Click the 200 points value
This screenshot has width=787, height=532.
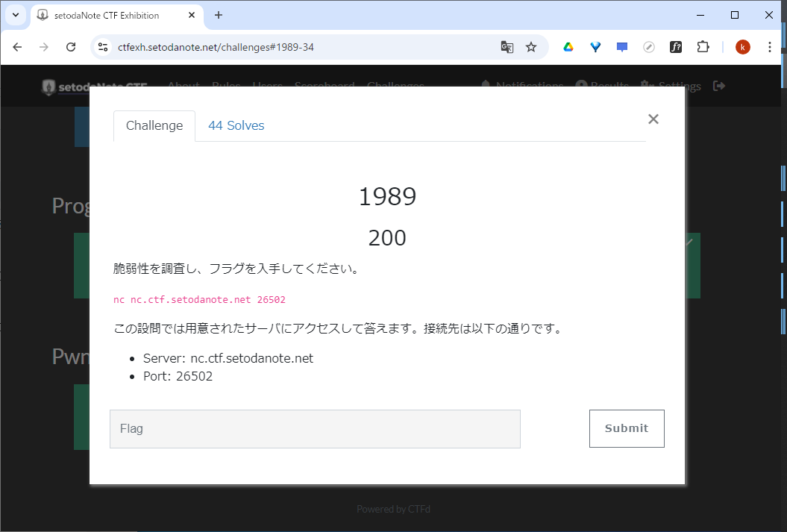click(387, 238)
